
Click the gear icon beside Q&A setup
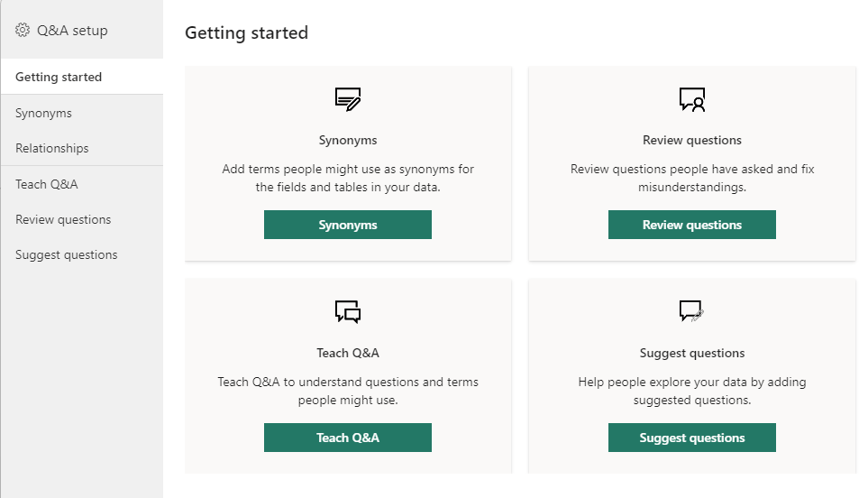(x=23, y=31)
